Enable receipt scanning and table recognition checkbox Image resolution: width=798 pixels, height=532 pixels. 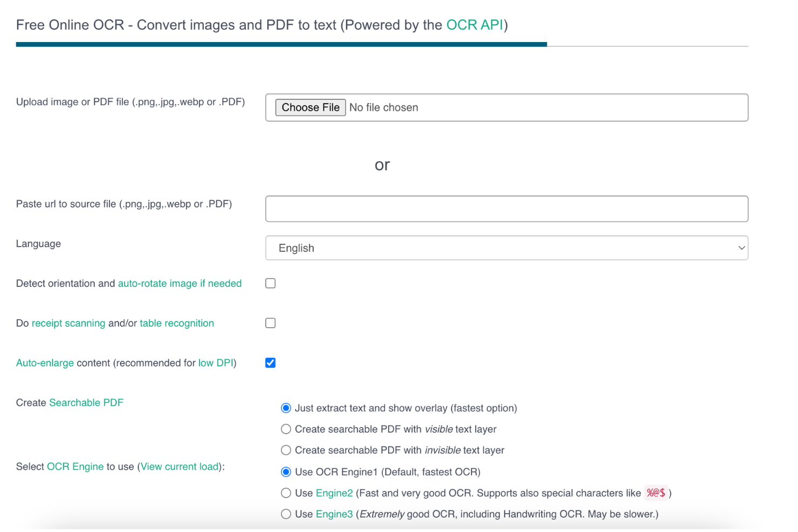pyautogui.click(x=270, y=323)
